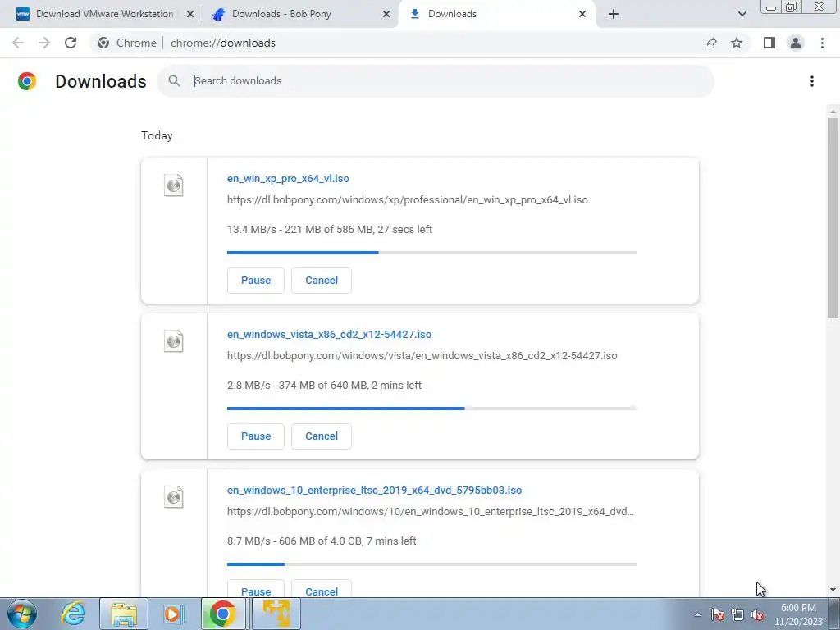840x630 pixels.
Task: Click the Vista iso file icon
Action: point(174,341)
